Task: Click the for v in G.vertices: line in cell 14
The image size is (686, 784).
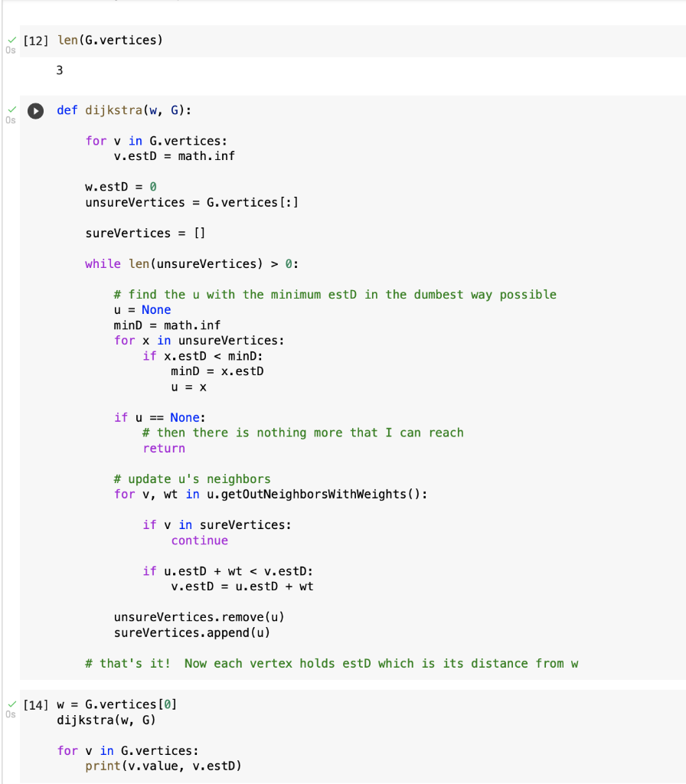Action: pyautogui.click(x=128, y=750)
